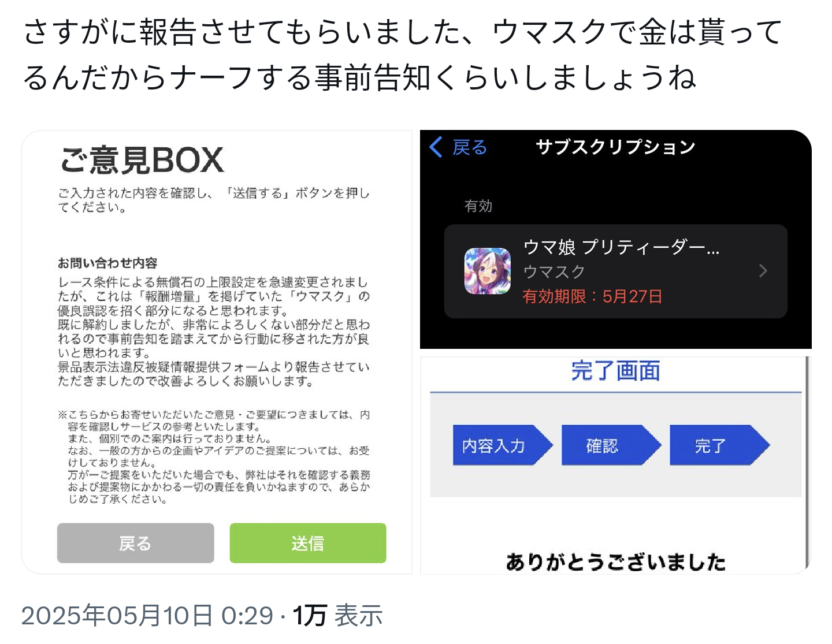Click the gray 戻る button
Image resolution: width=832 pixels, height=644 pixels.
coord(136,543)
